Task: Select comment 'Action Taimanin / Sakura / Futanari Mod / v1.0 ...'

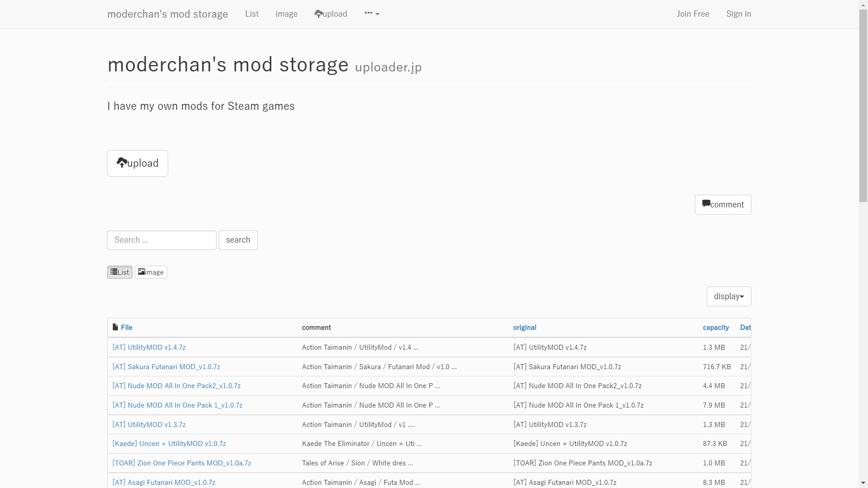Action: pos(379,367)
